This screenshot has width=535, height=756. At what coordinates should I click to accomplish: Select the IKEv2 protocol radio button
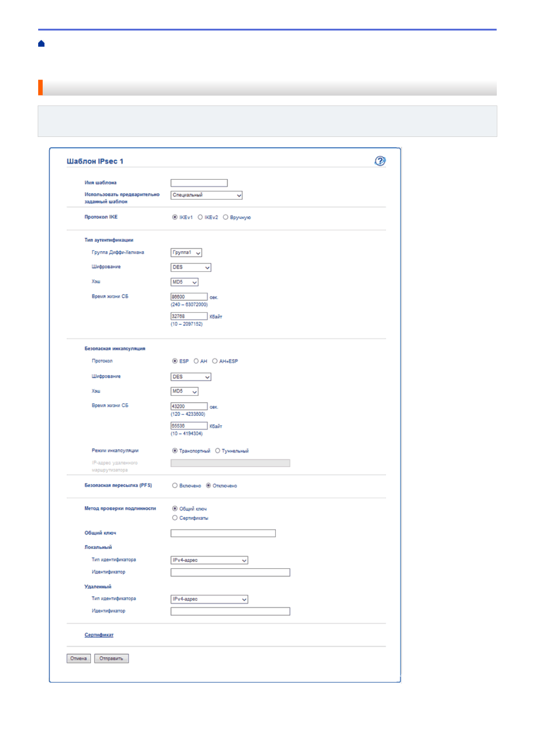(200, 217)
